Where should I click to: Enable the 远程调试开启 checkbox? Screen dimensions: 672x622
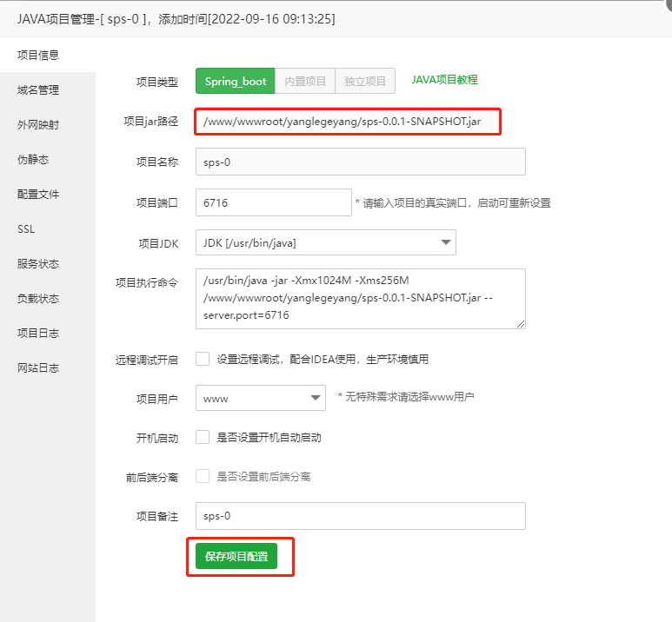click(x=203, y=359)
